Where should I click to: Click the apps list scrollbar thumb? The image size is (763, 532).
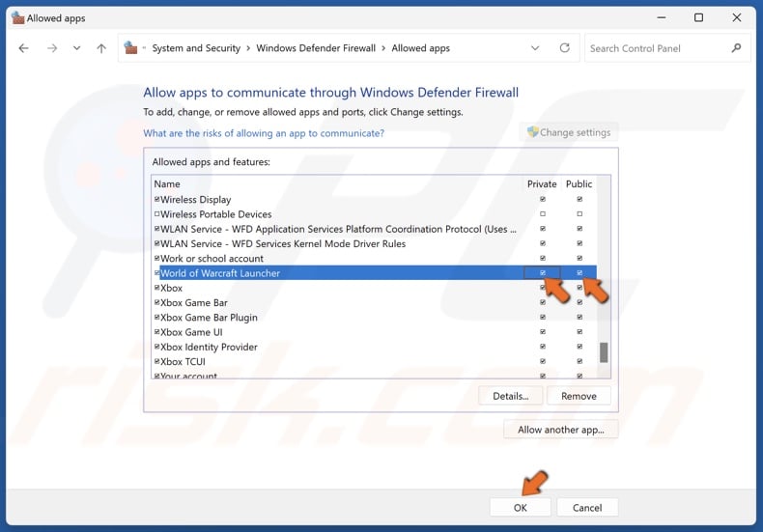click(x=604, y=352)
